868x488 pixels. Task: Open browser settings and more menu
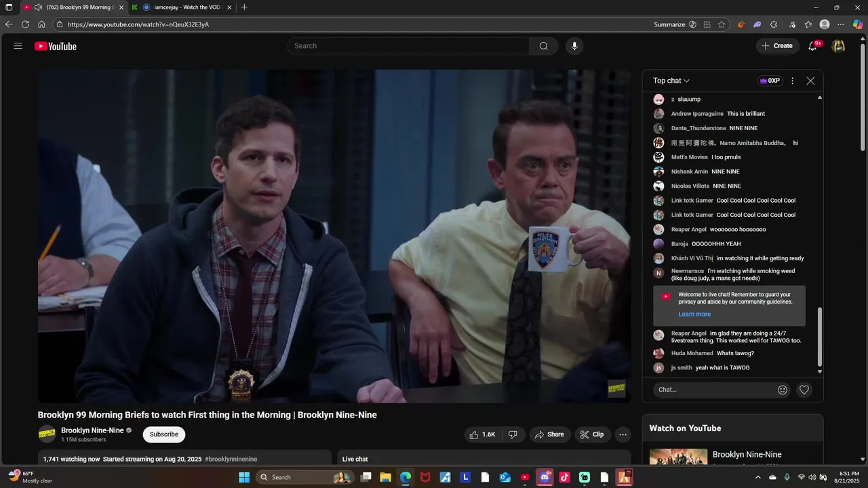tap(841, 24)
